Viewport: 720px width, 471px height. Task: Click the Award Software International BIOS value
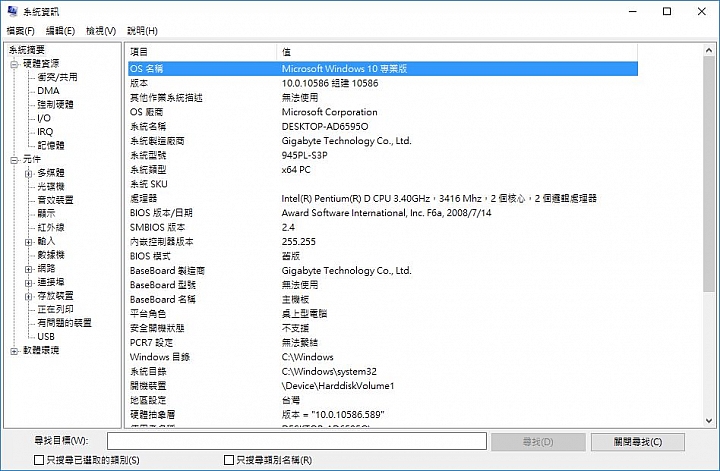(x=386, y=213)
